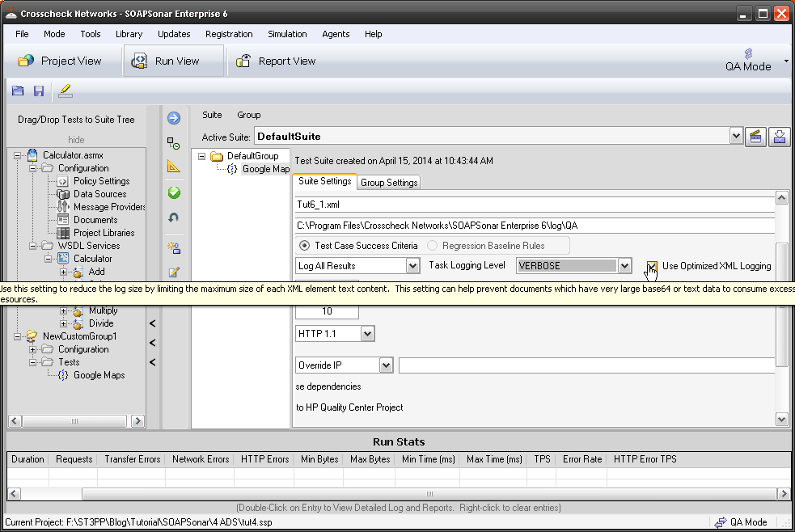Click the Project View globe folder icon
795x532 pixels.
click(25, 61)
